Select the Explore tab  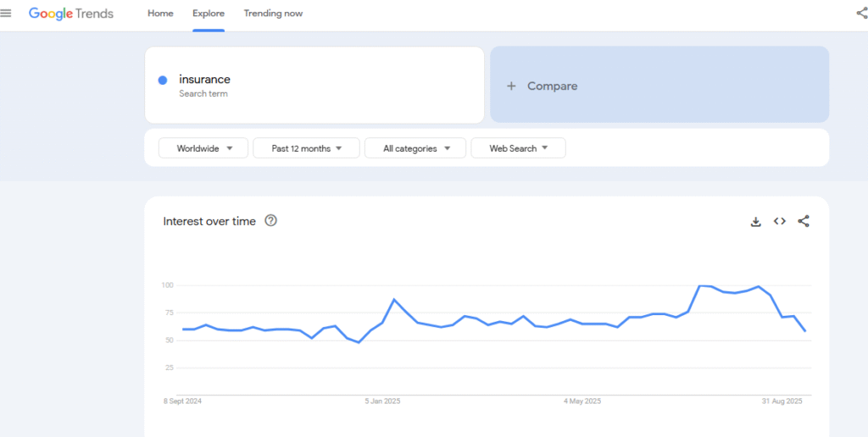coord(209,14)
